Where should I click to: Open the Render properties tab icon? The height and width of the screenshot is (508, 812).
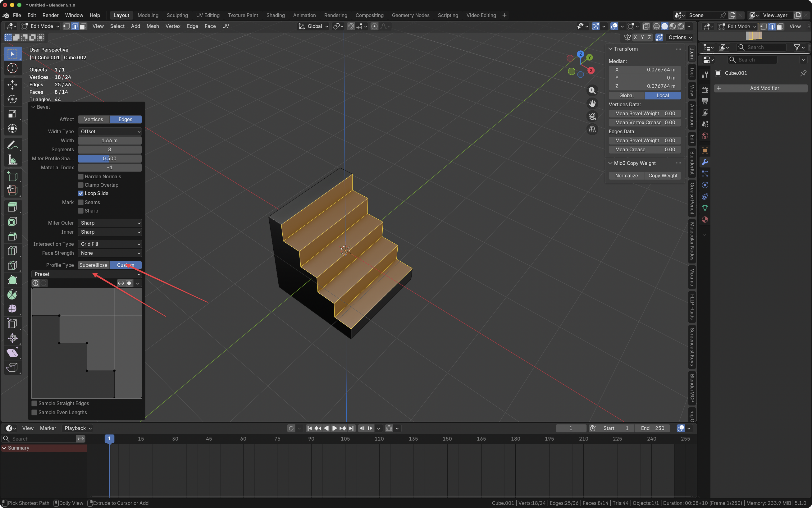click(705, 89)
